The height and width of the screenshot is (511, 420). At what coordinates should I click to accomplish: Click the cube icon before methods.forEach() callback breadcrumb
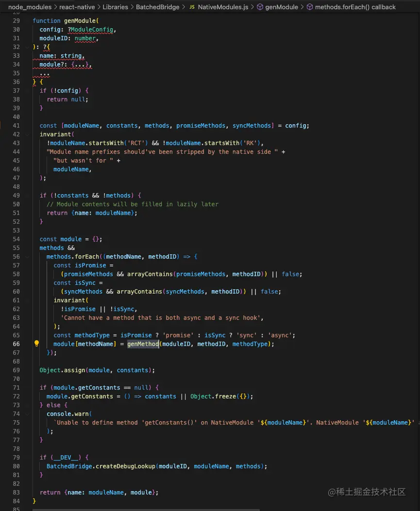pyautogui.click(x=310, y=7)
